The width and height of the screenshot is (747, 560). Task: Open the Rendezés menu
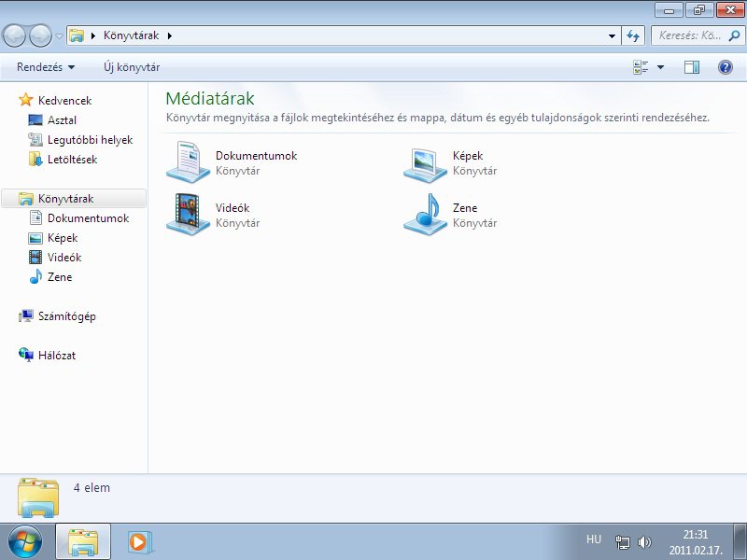coord(46,67)
